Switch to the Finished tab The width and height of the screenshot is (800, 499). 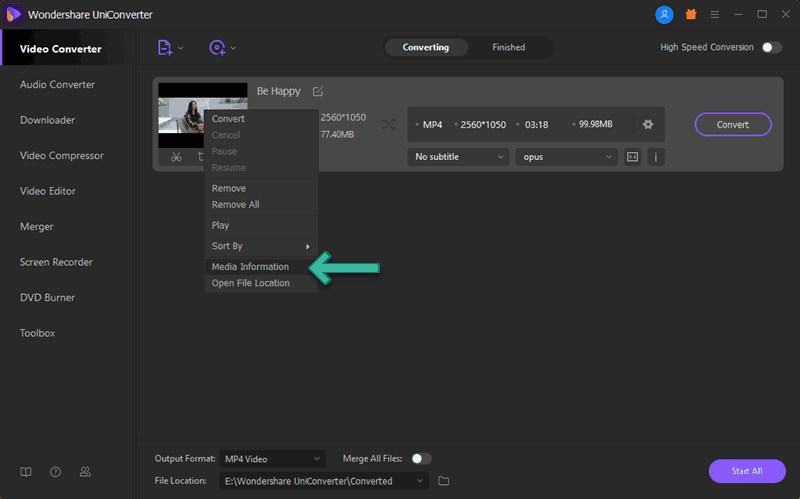pos(509,47)
